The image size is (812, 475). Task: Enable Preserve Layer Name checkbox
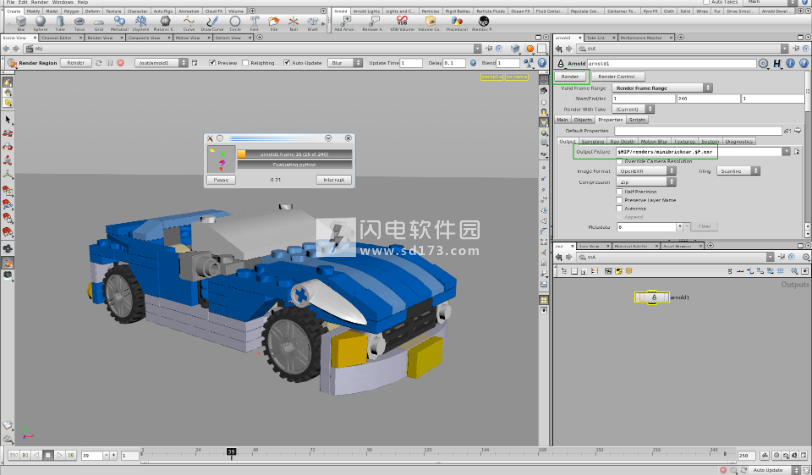pos(619,200)
